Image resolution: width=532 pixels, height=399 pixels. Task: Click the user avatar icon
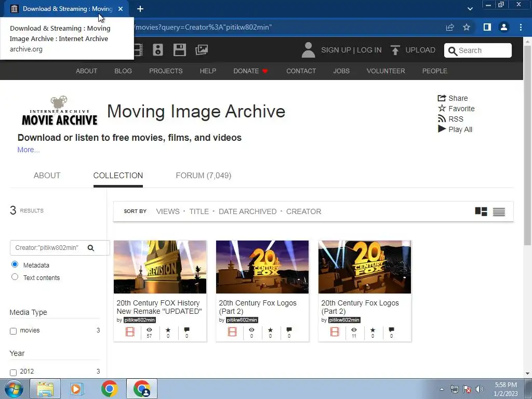click(x=308, y=50)
